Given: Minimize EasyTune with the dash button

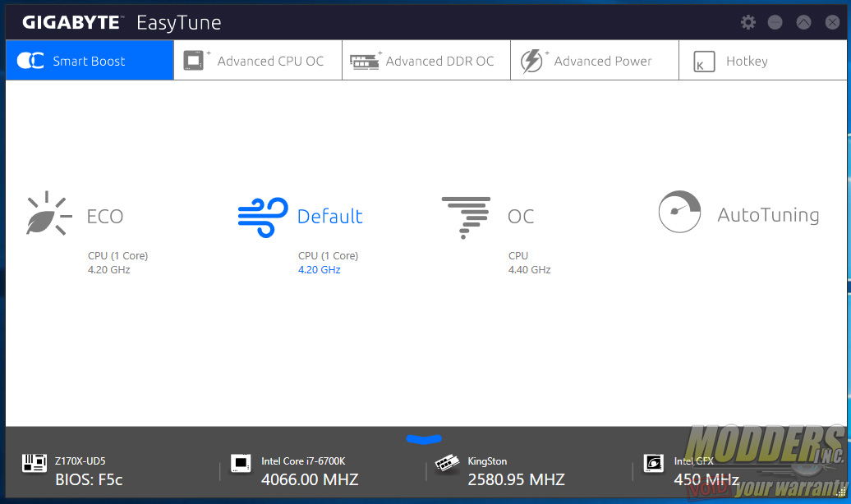Looking at the screenshot, I should (775, 22).
